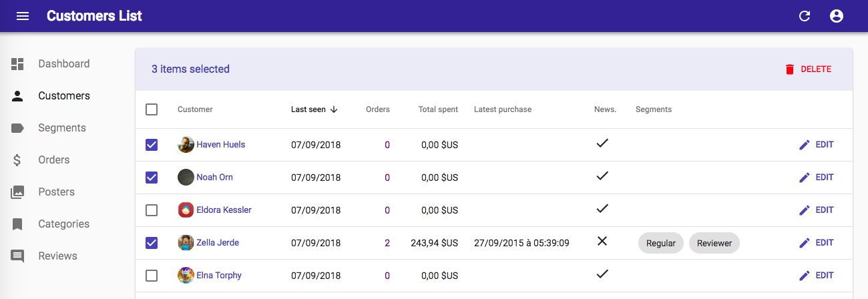Click Zella Jerde avatar thumbnail

tap(186, 243)
